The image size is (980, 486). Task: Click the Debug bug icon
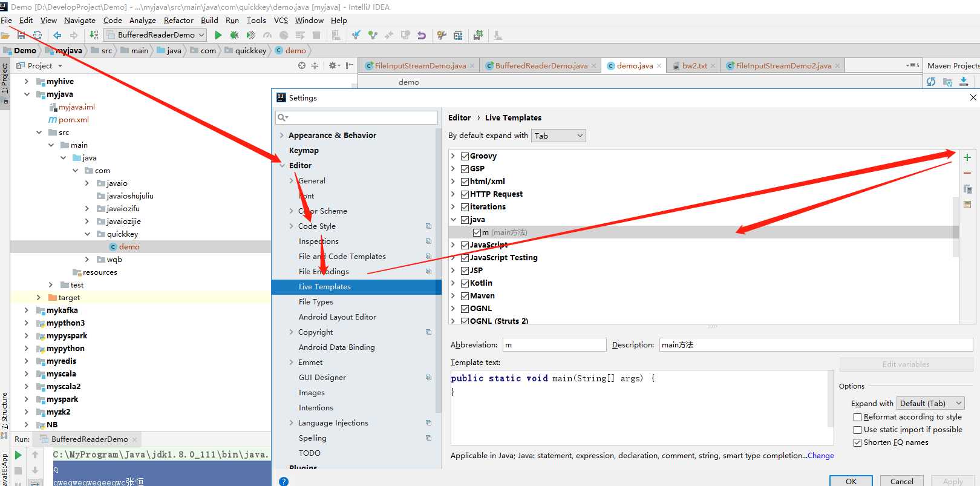click(x=235, y=35)
